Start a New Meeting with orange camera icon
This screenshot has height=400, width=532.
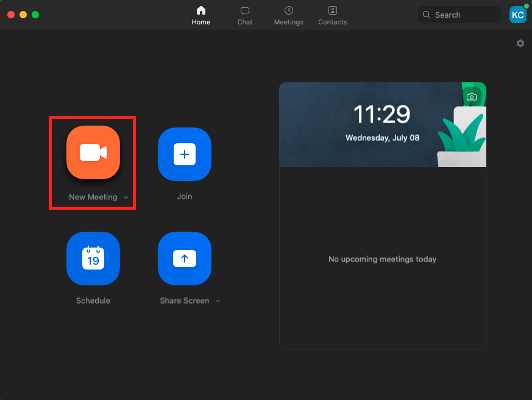(x=93, y=152)
